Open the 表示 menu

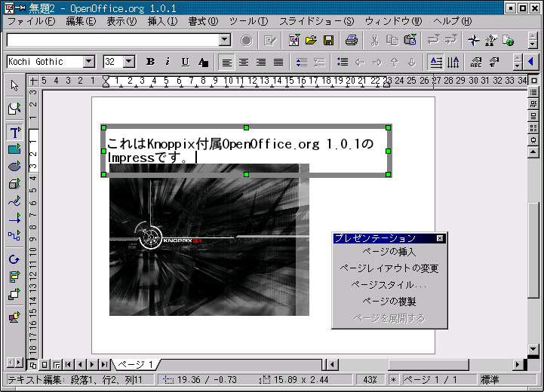121,22
